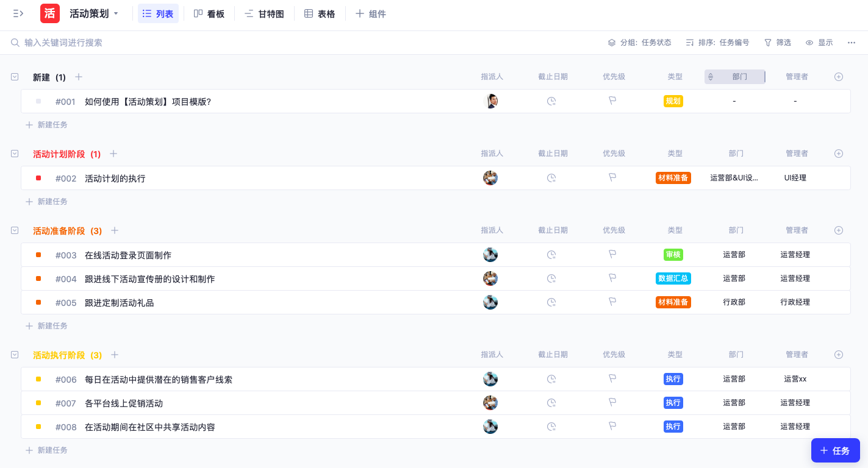Check the checkbox of the 新建 group header
The width and height of the screenshot is (868, 468).
coord(14,77)
